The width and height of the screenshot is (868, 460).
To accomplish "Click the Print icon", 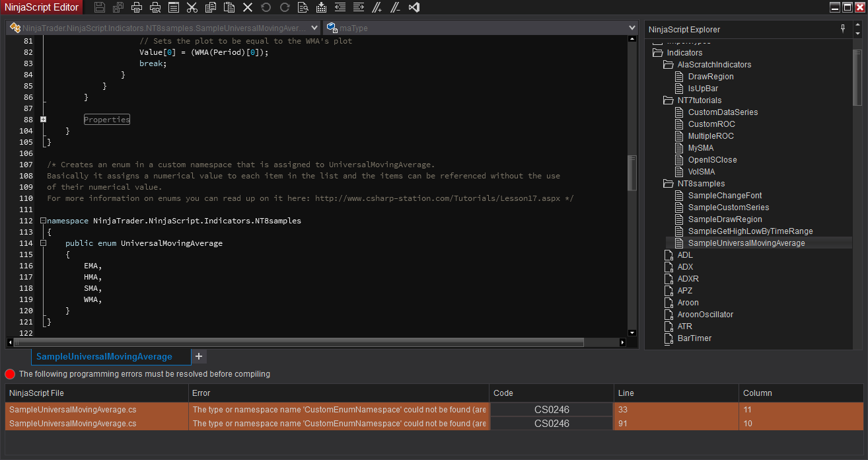I will click(x=137, y=7).
